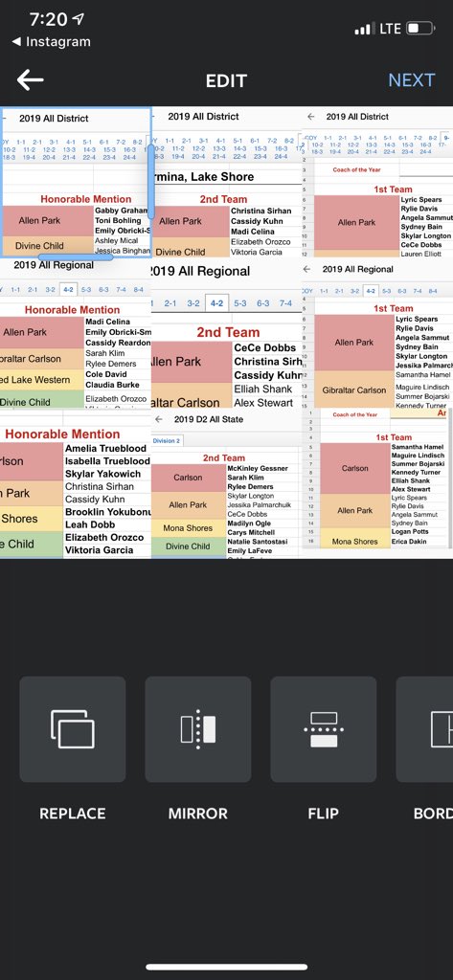Viewport: 453px width, 980px height.
Task: Click the name Leah Dobb
Action: pos(89,524)
